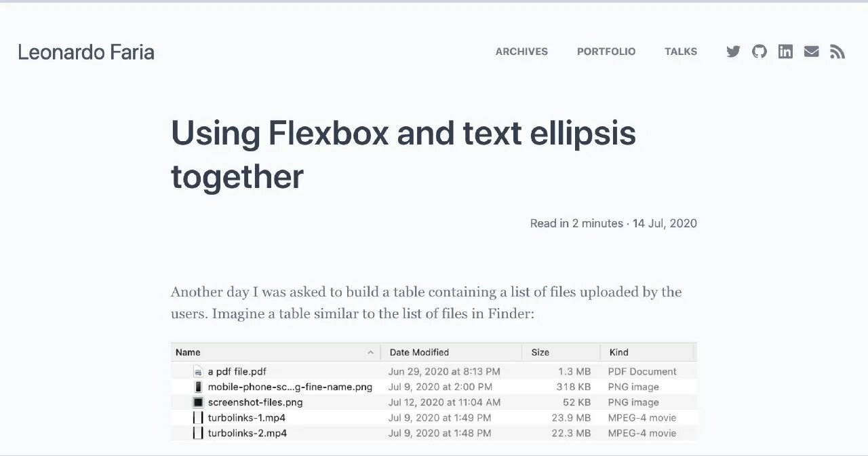Click the screenshot-files.png file icon

pos(198,402)
